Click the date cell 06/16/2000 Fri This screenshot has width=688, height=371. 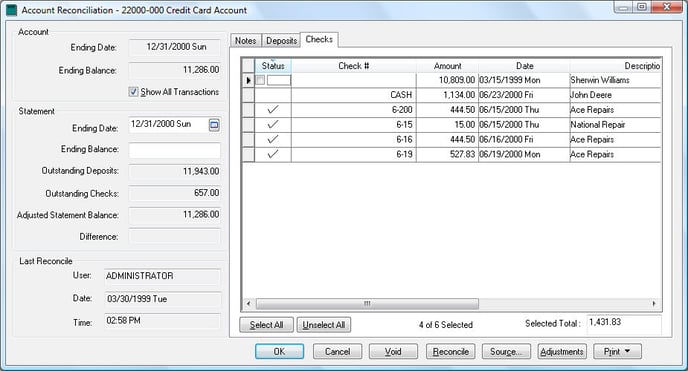(x=524, y=139)
